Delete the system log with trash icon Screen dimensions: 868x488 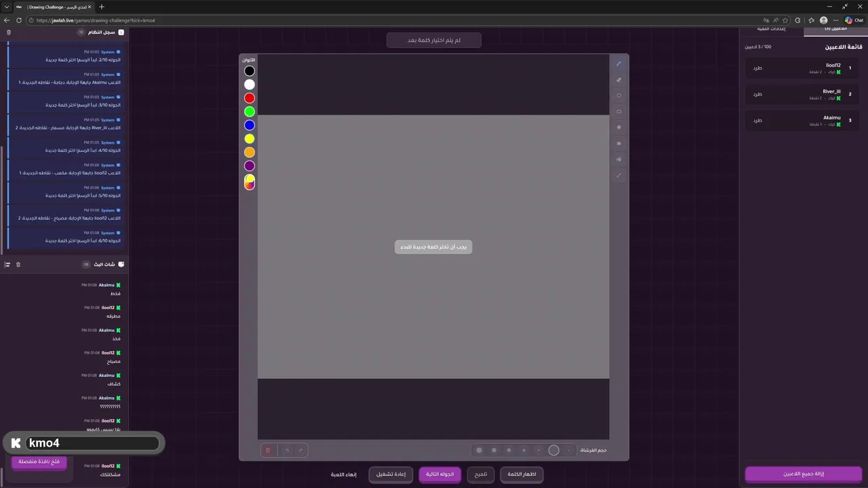pyautogui.click(x=9, y=33)
